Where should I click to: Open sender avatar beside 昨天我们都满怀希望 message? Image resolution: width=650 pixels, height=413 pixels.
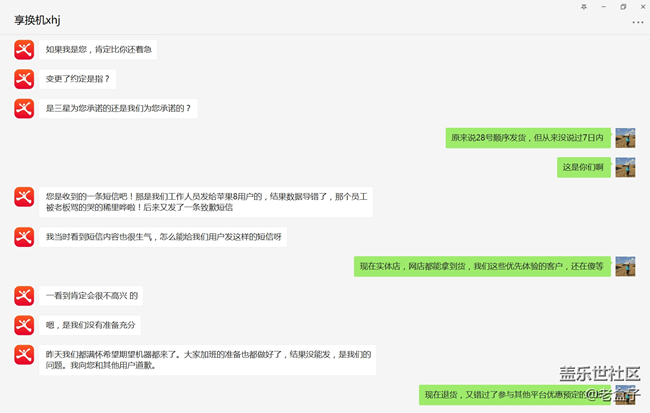(x=24, y=355)
